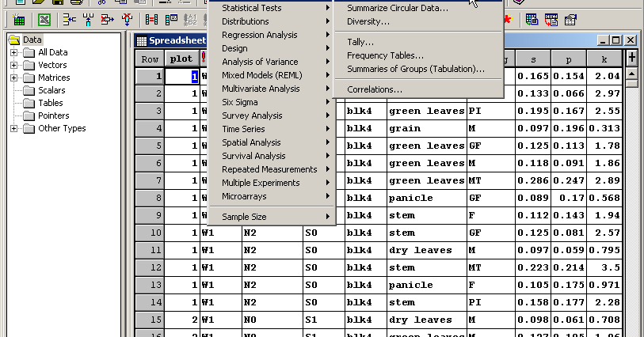Click the Scalars folder icon
This screenshot has width=644, height=337.
pyautogui.click(x=29, y=91)
